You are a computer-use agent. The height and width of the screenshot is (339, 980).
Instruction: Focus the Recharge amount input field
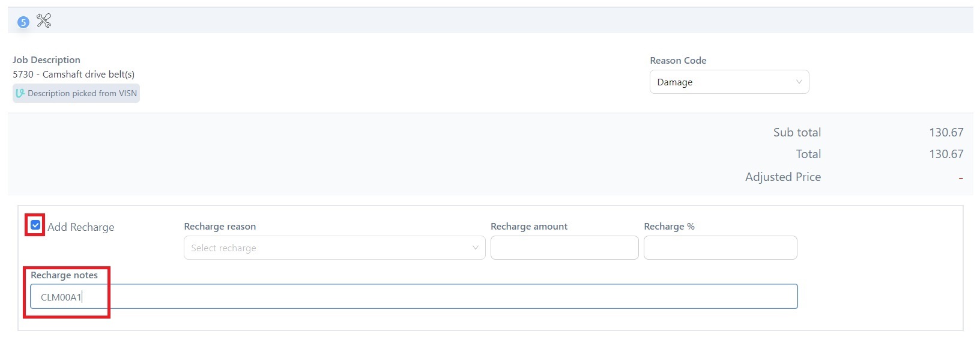[x=564, y=248]
